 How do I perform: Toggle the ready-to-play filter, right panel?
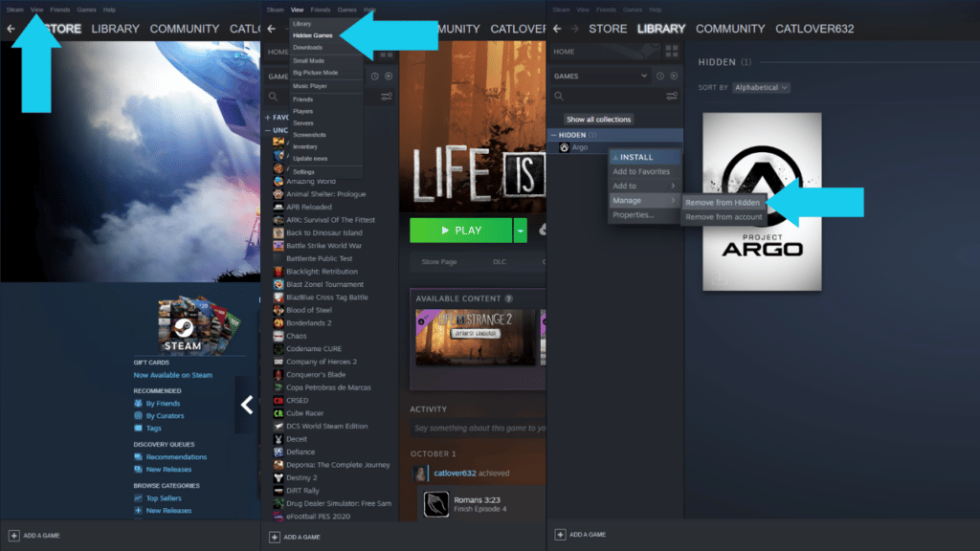[x=674, y=77]
